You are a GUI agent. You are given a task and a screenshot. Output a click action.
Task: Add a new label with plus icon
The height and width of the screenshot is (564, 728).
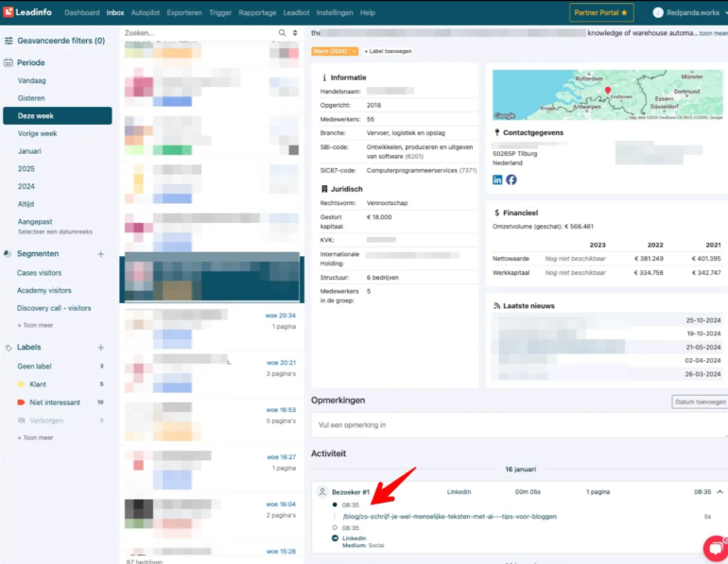pos(101,348)
